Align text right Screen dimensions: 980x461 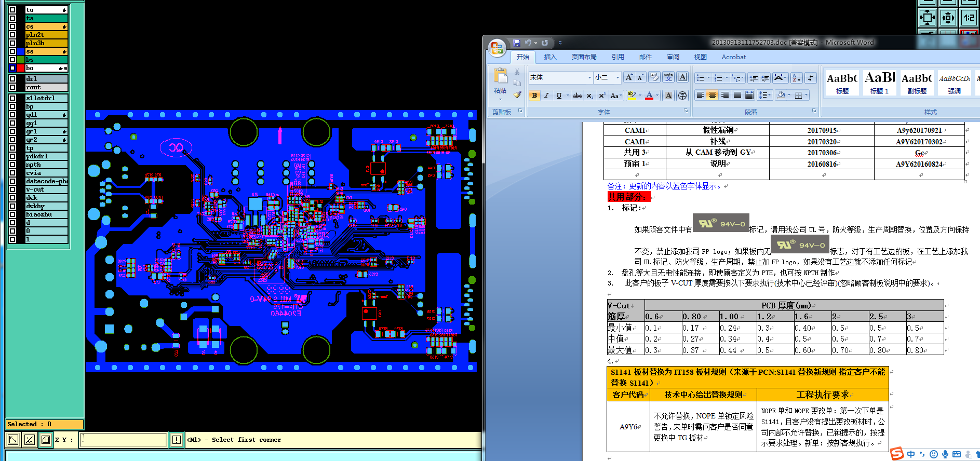pyautogui.click(x=724, y=95)
